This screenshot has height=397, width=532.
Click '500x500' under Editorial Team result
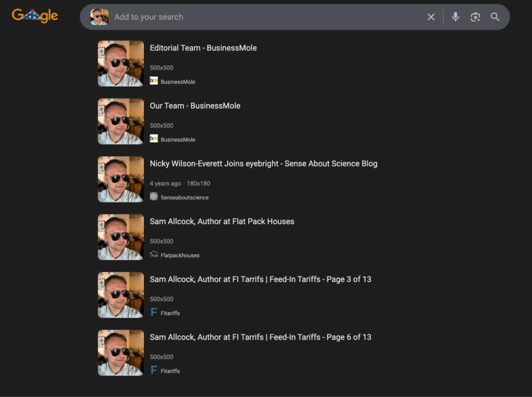[x=162, y=68]
